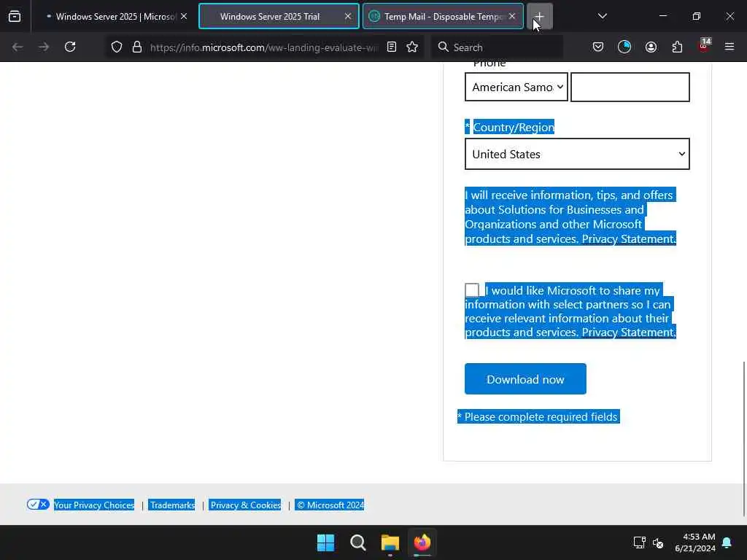
Task: Open first Privacy Statement link under offers text
Action: tap(629, 238)
